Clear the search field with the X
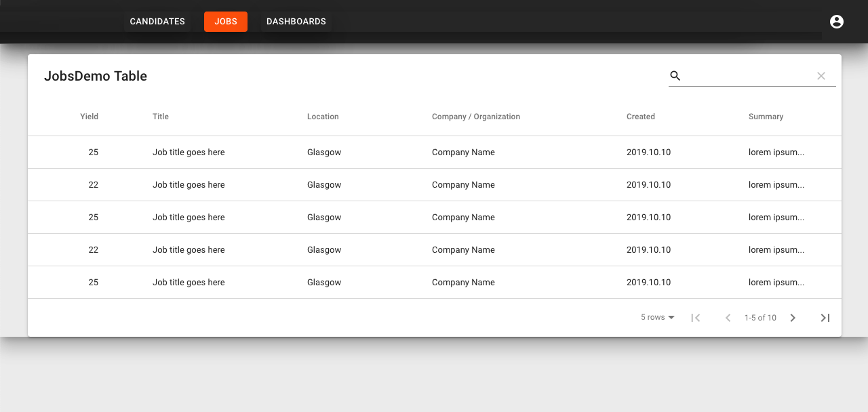Viewport: 868px width, 412px height. 821,76
